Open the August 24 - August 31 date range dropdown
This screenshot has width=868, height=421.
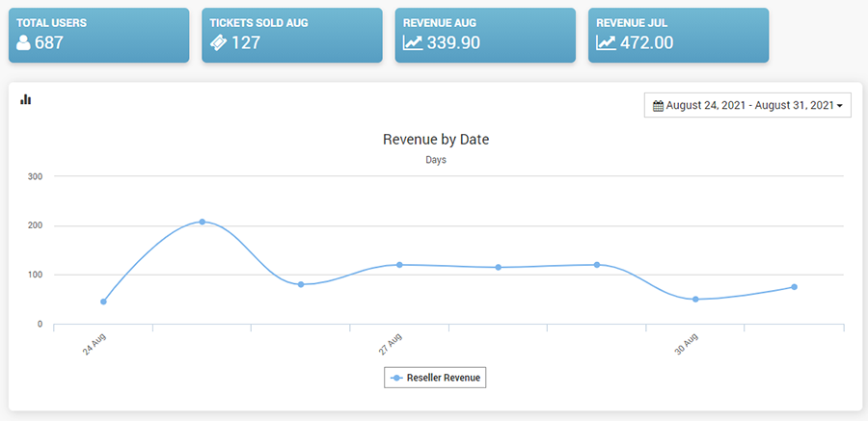pyautogui.click(x=746, y=105)
